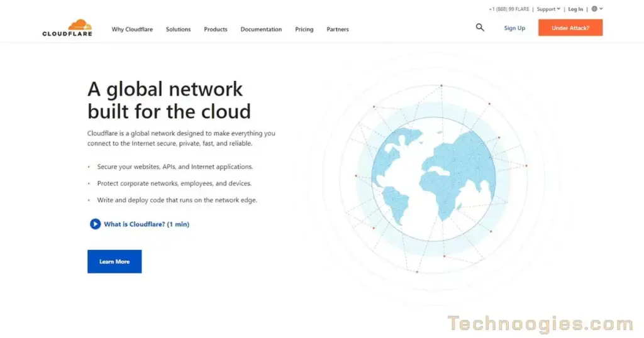Click 'Protect corporate networks, employees, and devices.'

click(174, 183)
